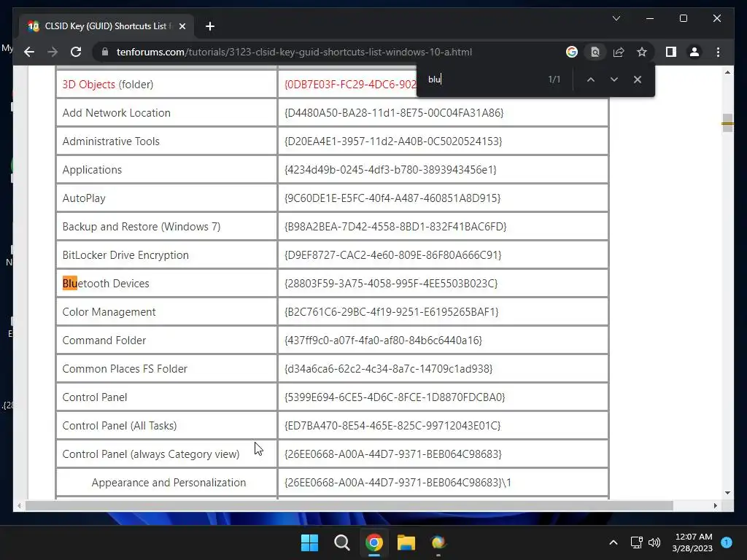Close the find bar
747x560 pixels.
638,79
